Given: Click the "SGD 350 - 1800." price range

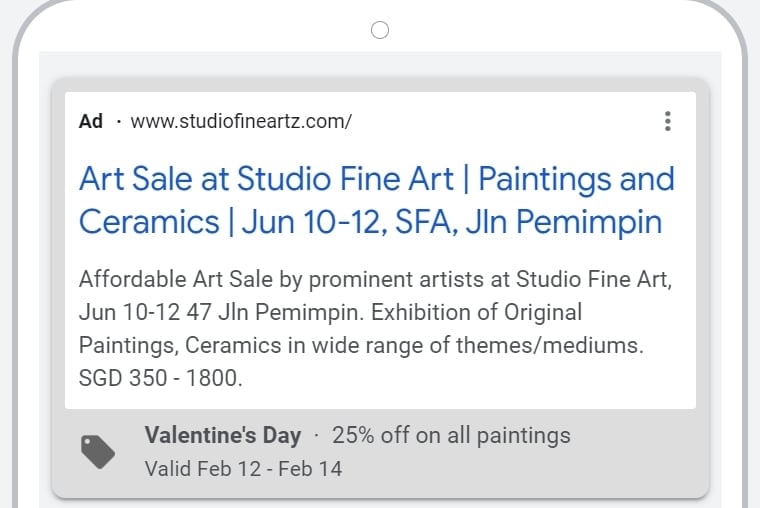Looking at the screenshot, I should pos(161,380).
